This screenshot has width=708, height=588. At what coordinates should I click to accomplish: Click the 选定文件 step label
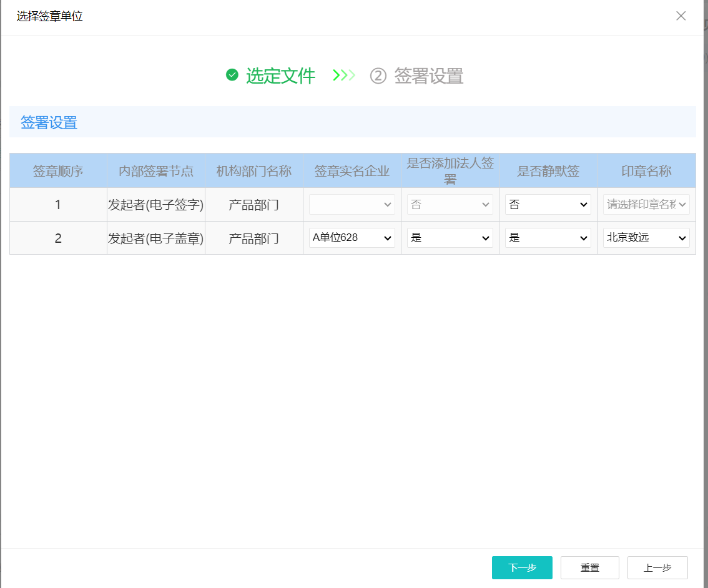(280, 76)
